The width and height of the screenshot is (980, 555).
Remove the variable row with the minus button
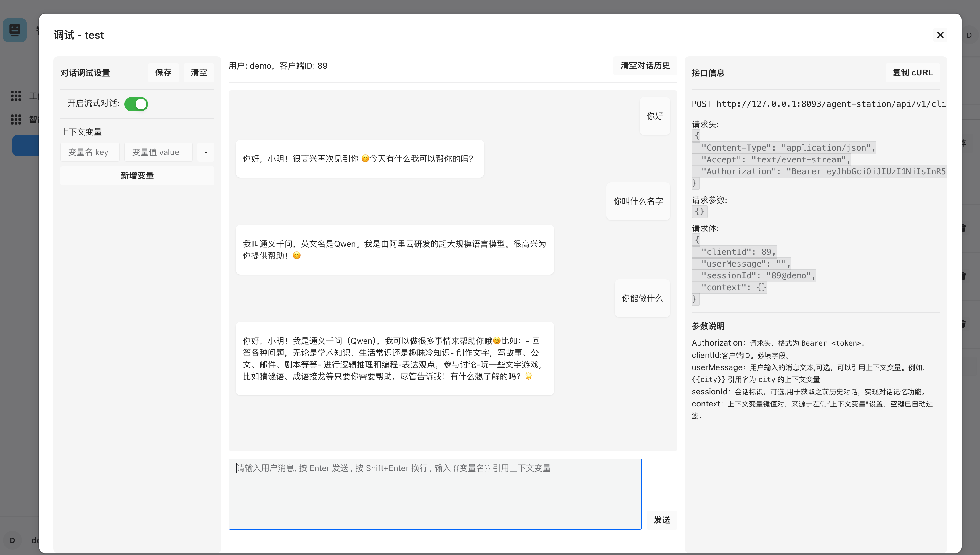coord(206,152)
